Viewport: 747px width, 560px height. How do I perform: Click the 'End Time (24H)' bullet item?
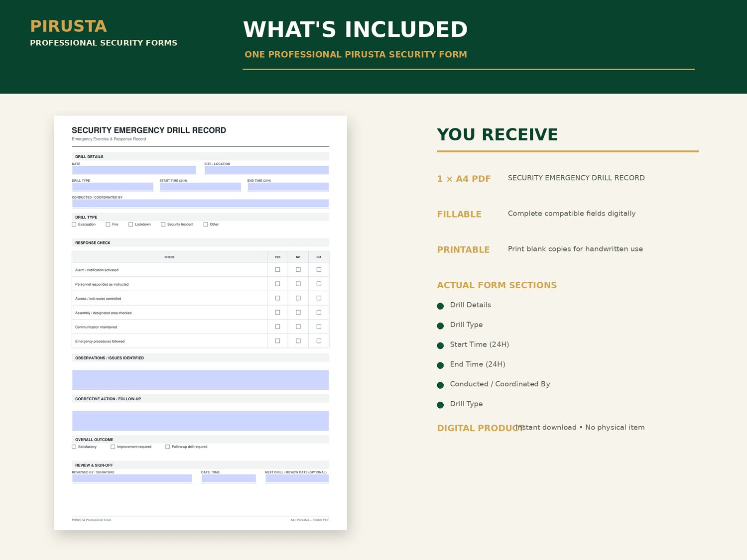(478, 364)
